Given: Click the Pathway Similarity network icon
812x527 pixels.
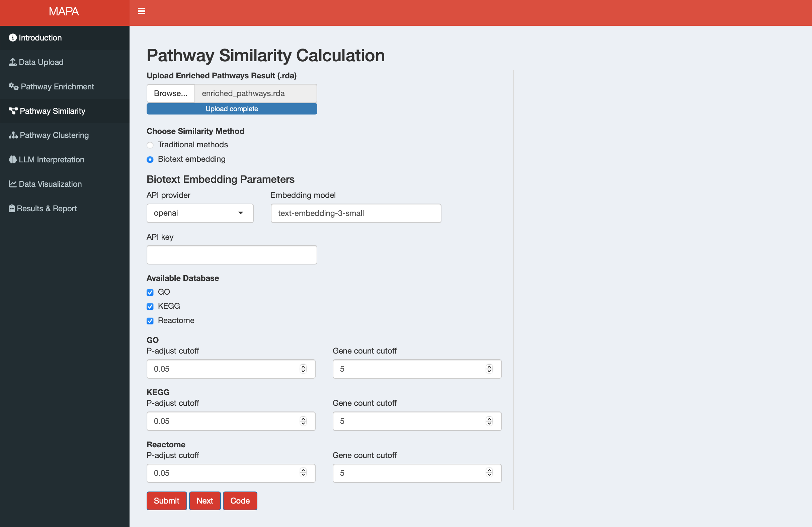Looking at the screenshot, I should coord(13,111).
